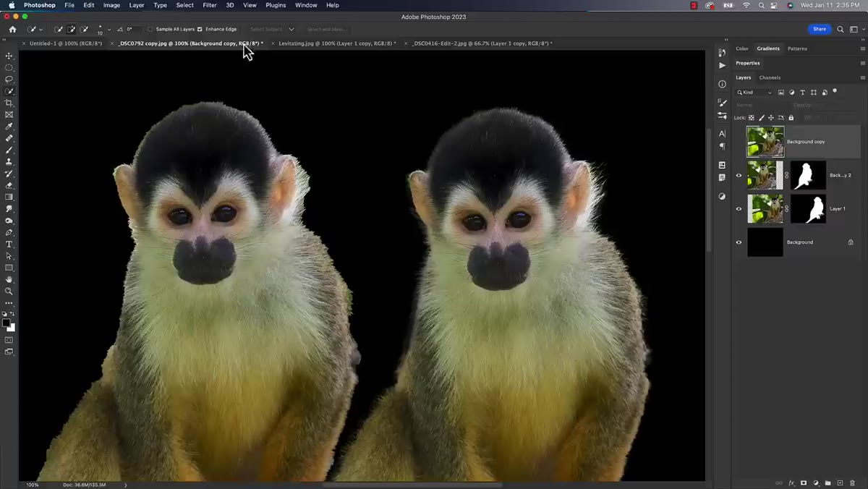
Task: Toggle Quick Mask mode icon
Action: click(9, 339)
